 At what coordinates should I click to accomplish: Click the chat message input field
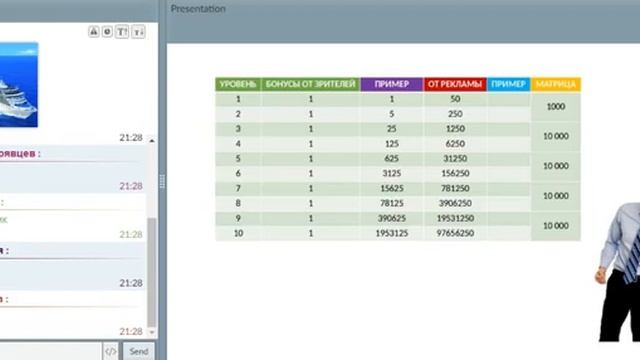point(50,351)
